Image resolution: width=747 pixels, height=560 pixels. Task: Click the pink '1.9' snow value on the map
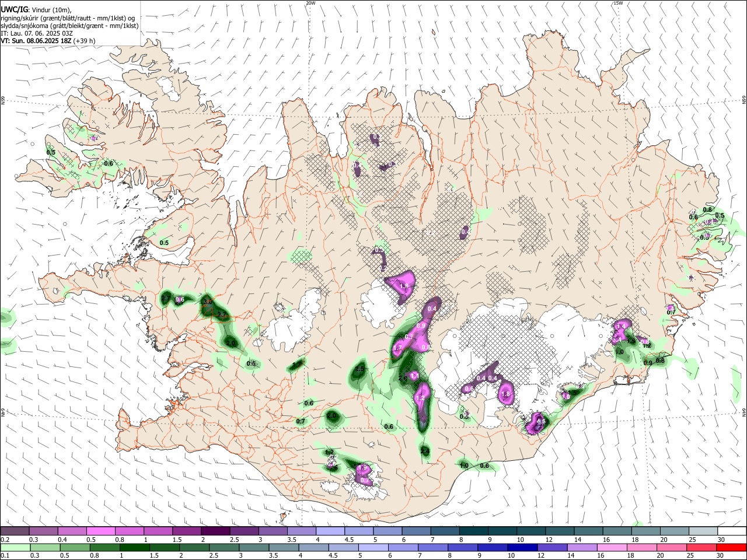click(362, 468)
